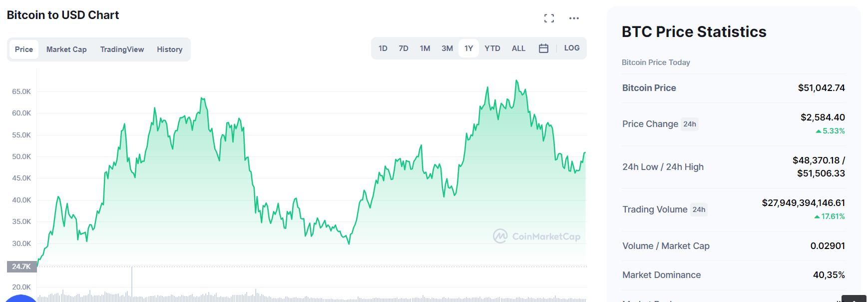This screenshot has width=868, height=302.
Task: Open the calendar date range picker
Action: tap(543, 48)
